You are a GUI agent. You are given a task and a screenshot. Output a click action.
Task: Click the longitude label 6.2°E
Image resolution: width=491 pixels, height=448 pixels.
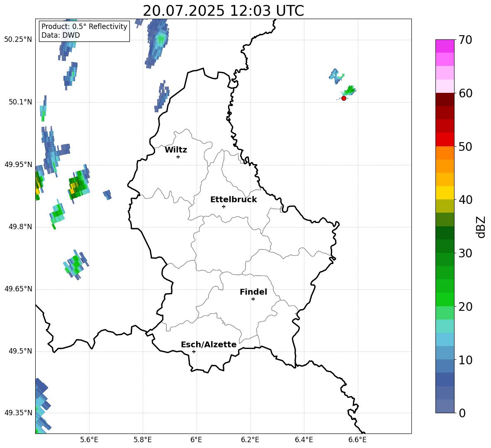[250, 440]
